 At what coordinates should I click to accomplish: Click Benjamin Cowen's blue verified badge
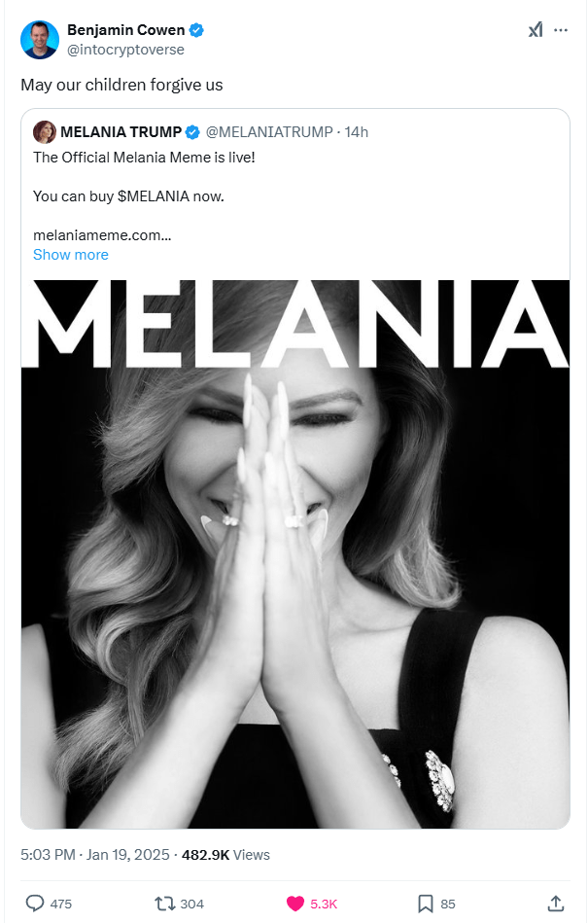[194, 29]
